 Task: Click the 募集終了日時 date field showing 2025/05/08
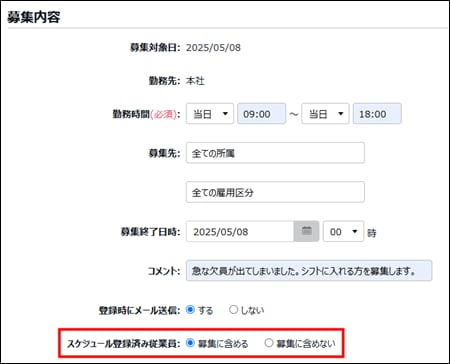[x=240, y=231]
